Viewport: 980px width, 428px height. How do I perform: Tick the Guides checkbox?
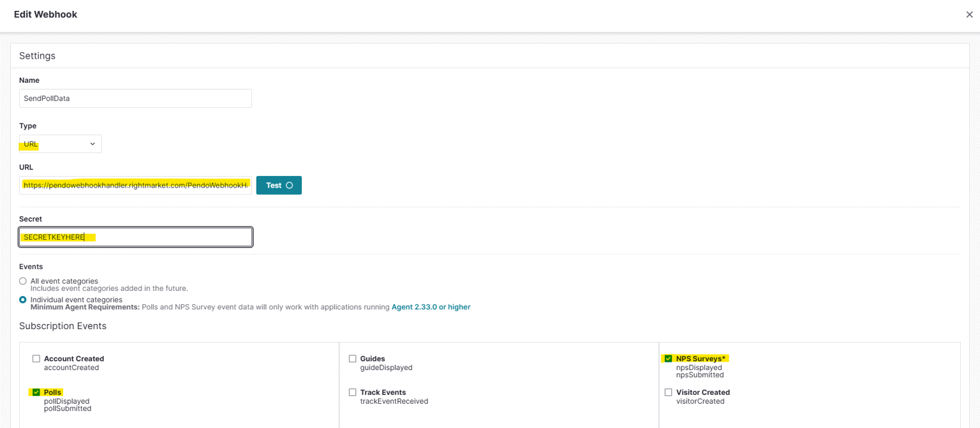352,359
